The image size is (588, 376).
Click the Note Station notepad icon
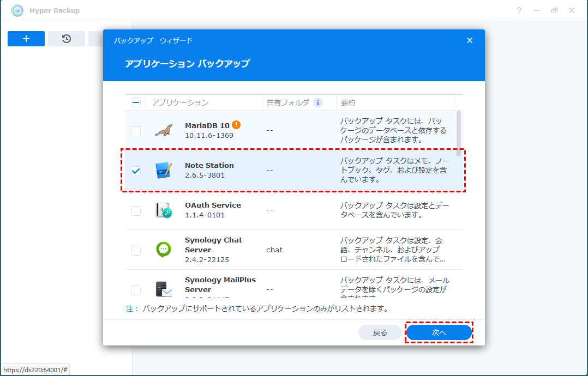point(164,170)
